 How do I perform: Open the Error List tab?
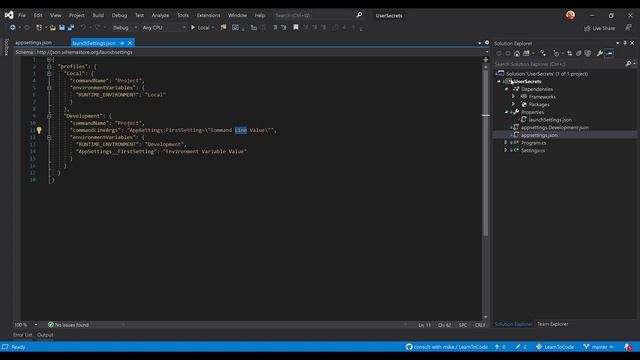[x=22, y=335]
